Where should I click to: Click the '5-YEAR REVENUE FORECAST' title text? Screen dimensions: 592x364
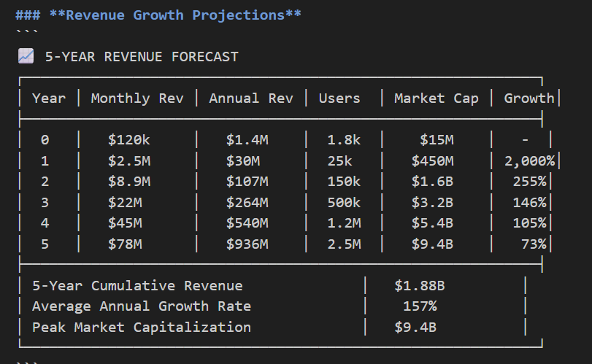(142, 57)
